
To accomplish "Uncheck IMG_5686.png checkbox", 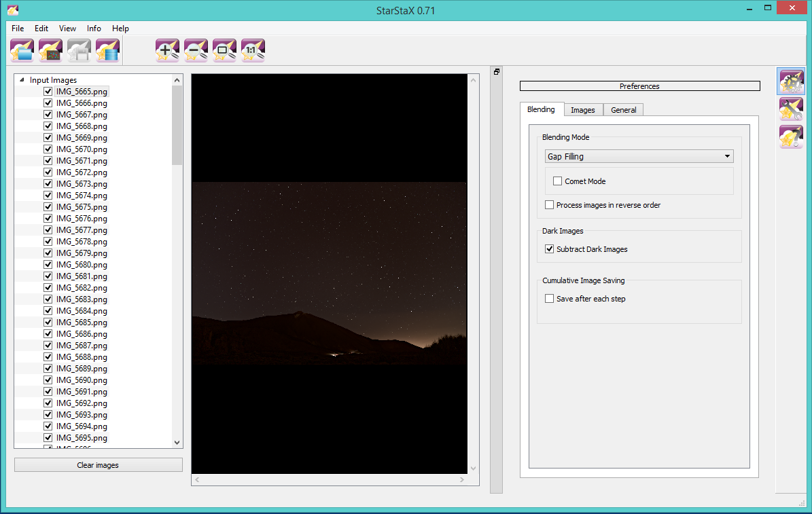I will 48,334.
